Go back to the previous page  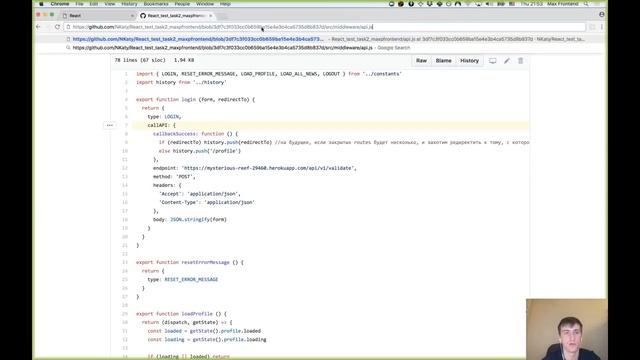pos(38,27)
